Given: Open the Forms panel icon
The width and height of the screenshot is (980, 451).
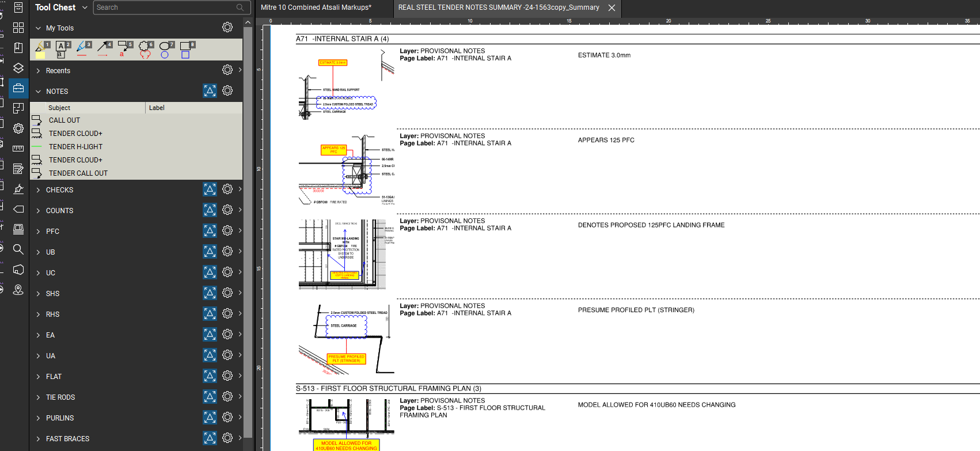Looking at the screenshot, I should click(x=18, y=169).
